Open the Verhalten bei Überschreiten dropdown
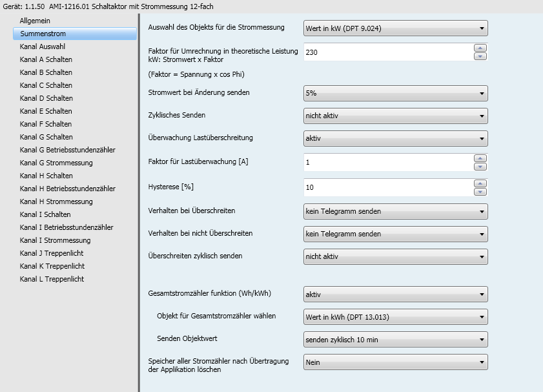Viewport: 543px width, 392px height. [x=395, y=212]
